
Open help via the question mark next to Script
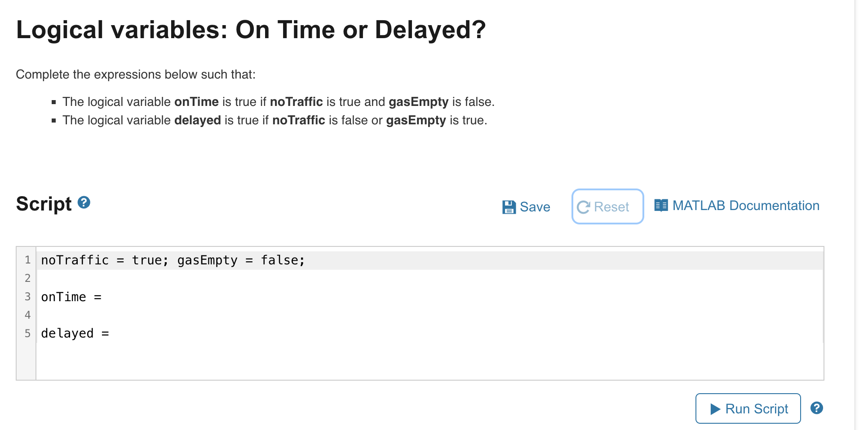84,203
